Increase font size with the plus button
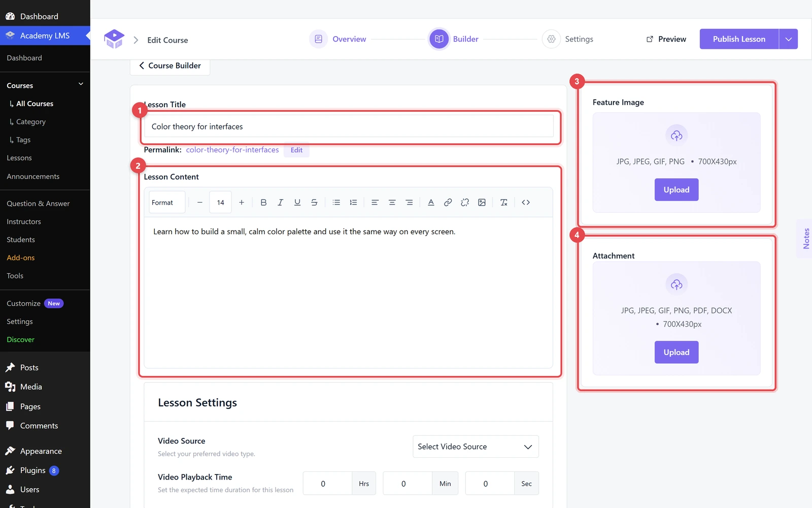The image size is (812, 508). (x=242, y=202)
